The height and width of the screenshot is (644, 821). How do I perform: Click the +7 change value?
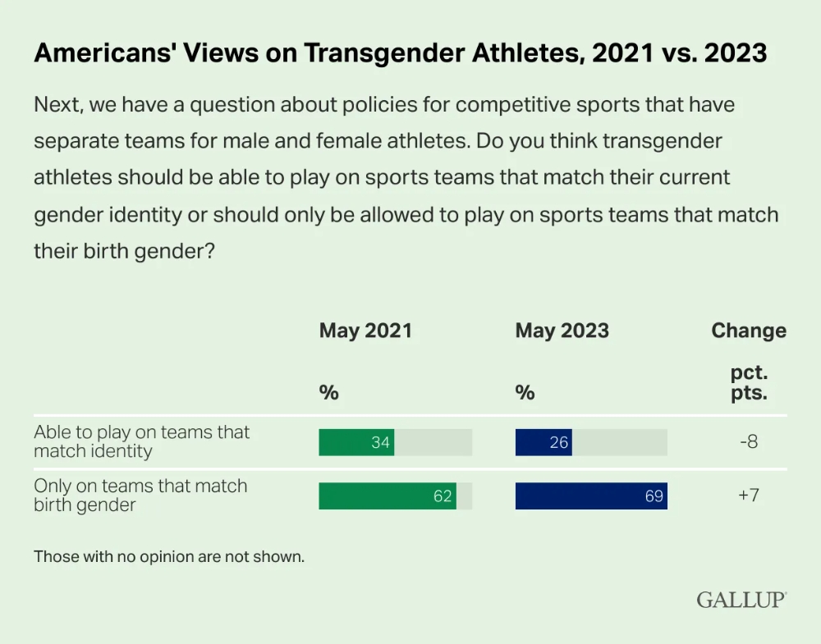coord(749,495)
